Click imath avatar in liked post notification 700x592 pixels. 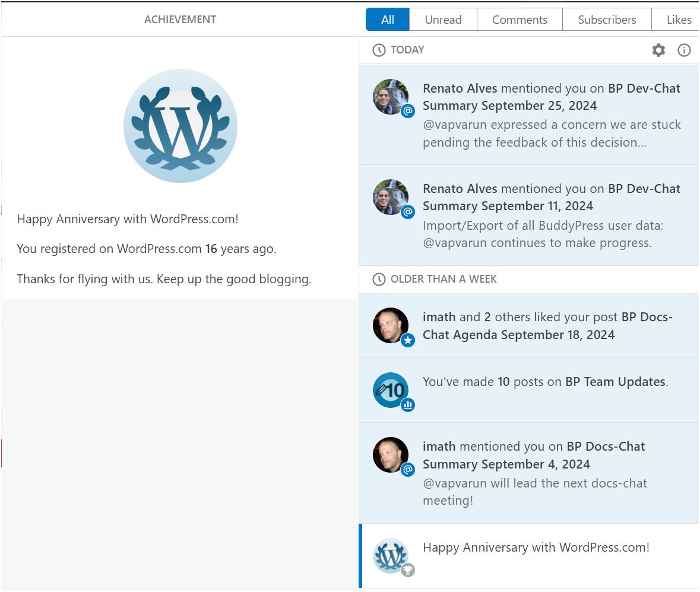[391, 325]
